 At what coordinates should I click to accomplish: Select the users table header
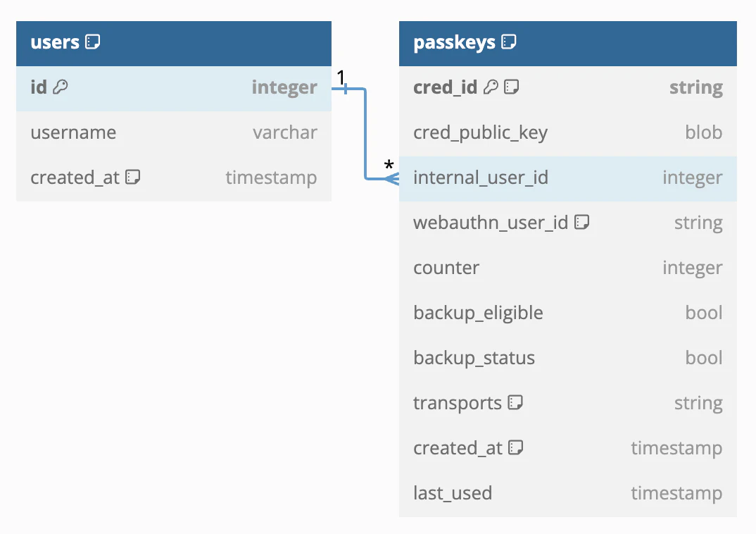174,44
